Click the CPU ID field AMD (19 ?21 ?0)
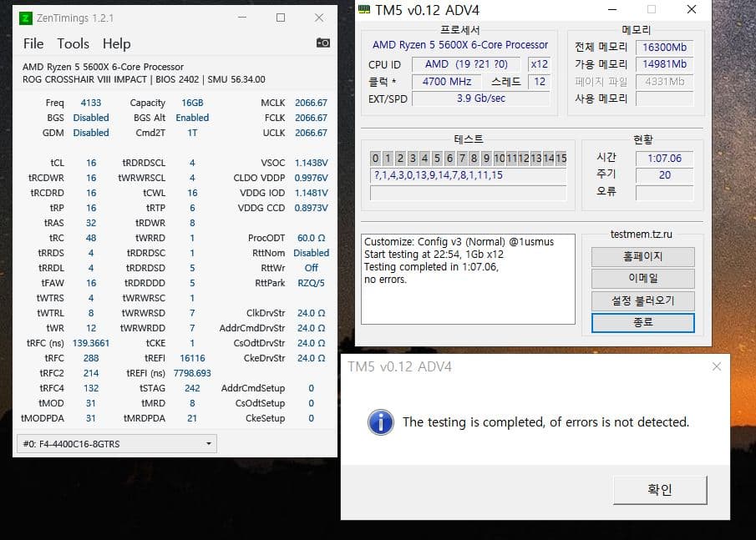 coord(466,64)
